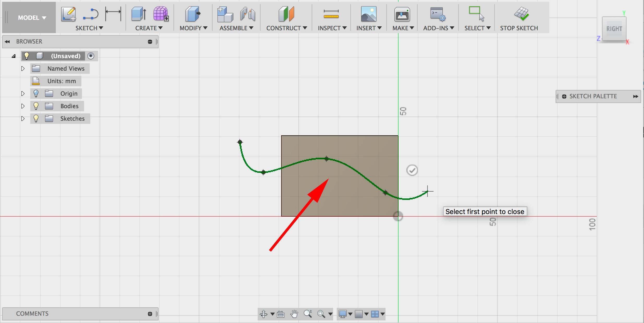Select the Line sketch tool icon

[91, 14]
